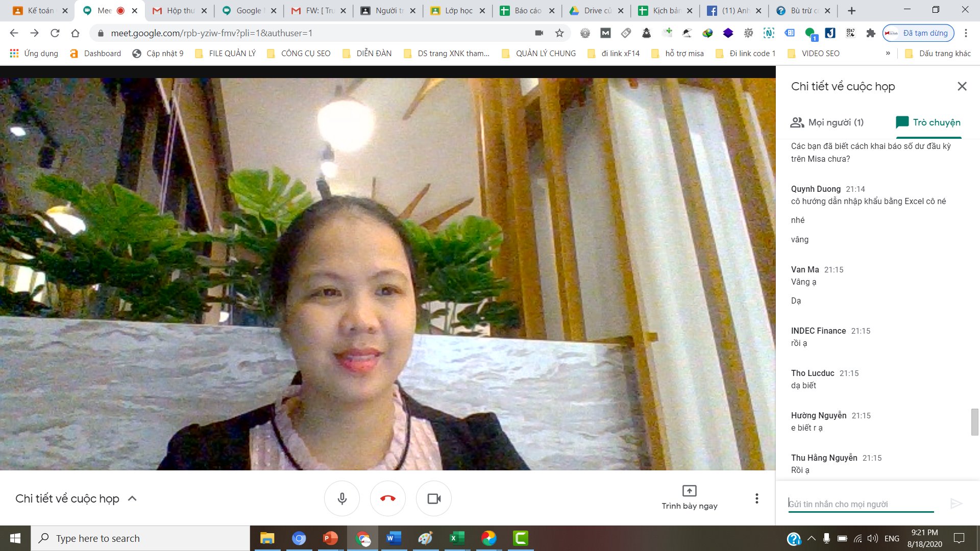Bookmark this page with the star icon
Screen dimensions: 980x551
tap(559, 33)
